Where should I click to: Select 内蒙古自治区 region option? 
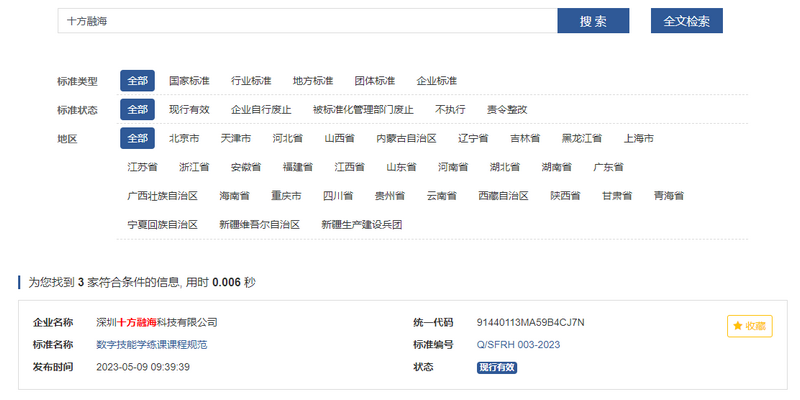click(x=406, y=138)
